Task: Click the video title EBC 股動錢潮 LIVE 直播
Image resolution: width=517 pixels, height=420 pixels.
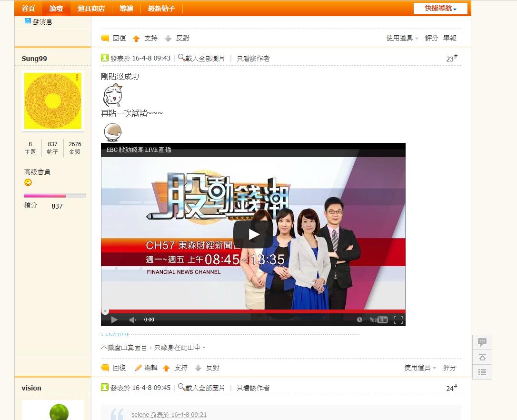Action: (x=139, y=150)
